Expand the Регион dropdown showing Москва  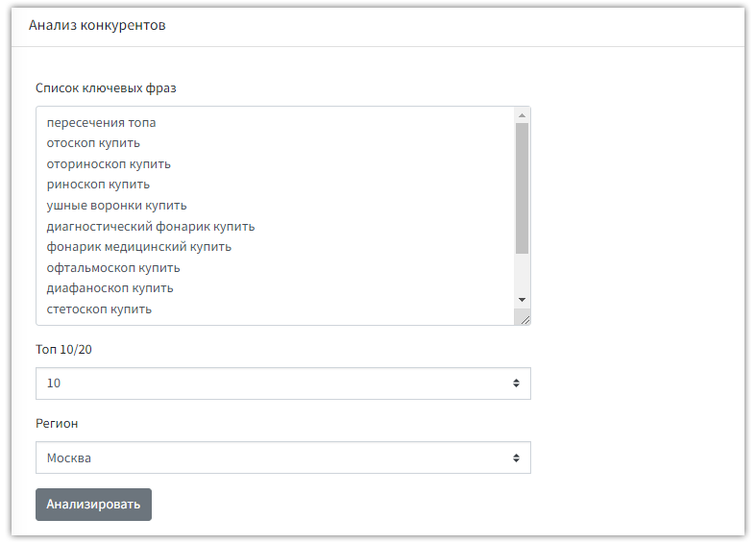[282, 458]
